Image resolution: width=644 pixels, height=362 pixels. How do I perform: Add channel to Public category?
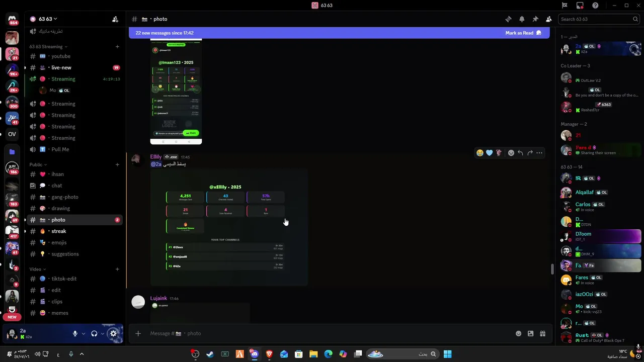pos(117,164)
